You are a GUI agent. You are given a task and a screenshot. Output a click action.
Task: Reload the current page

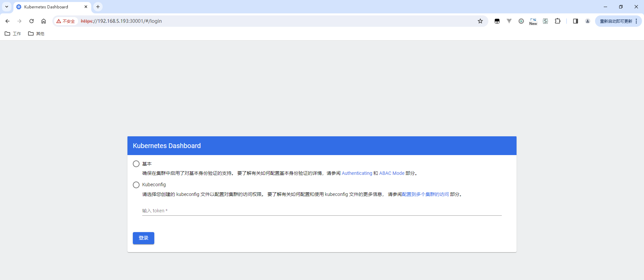(32, 21)
